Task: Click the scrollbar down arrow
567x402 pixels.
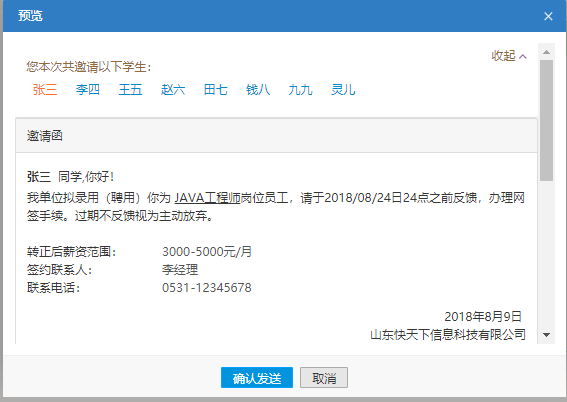Action: click(546, 335)
